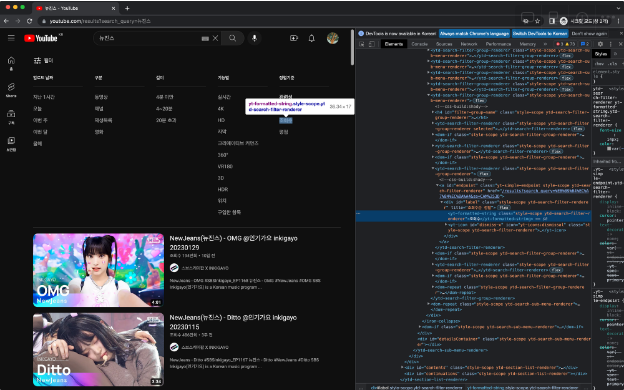Open the Ditto inkigayo video thumbnail
Viewport: 624px width, 390px height.
[x=98, y=349]
